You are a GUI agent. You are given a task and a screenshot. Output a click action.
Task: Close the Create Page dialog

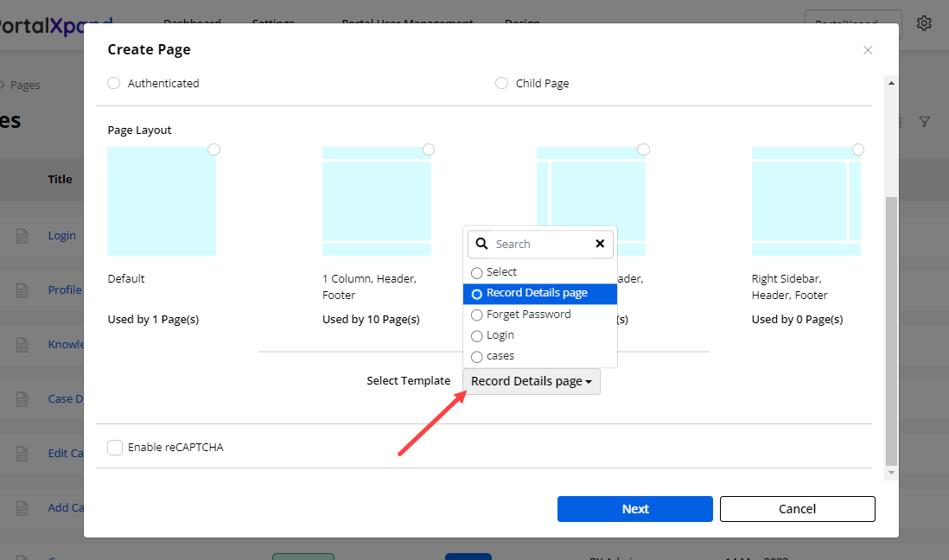[868, 50]
